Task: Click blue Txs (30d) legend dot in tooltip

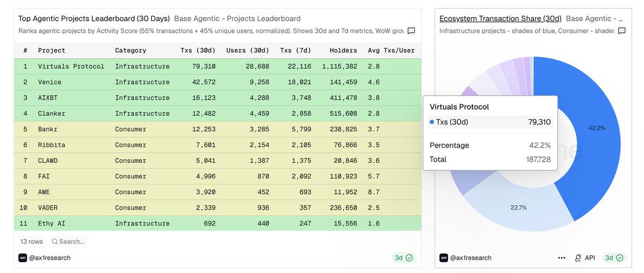Action: click(432, 122)
